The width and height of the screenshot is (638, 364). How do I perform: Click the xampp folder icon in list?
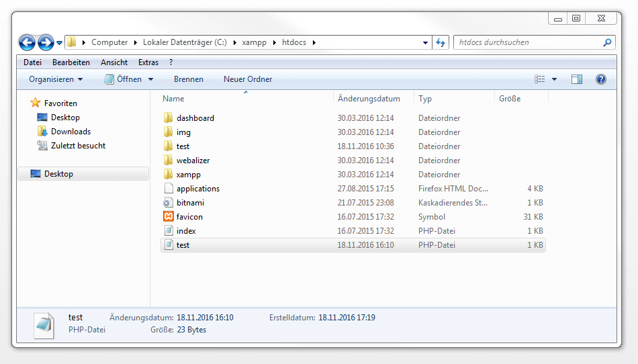point(168,174)
